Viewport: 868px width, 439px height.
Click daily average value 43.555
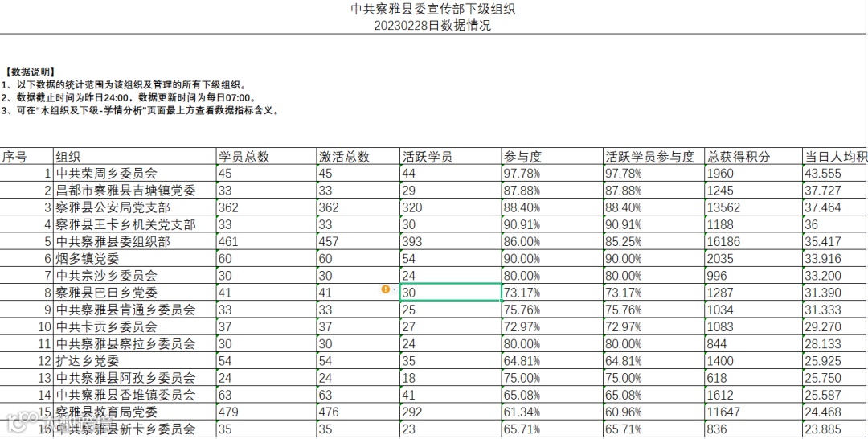coord(835,174)
